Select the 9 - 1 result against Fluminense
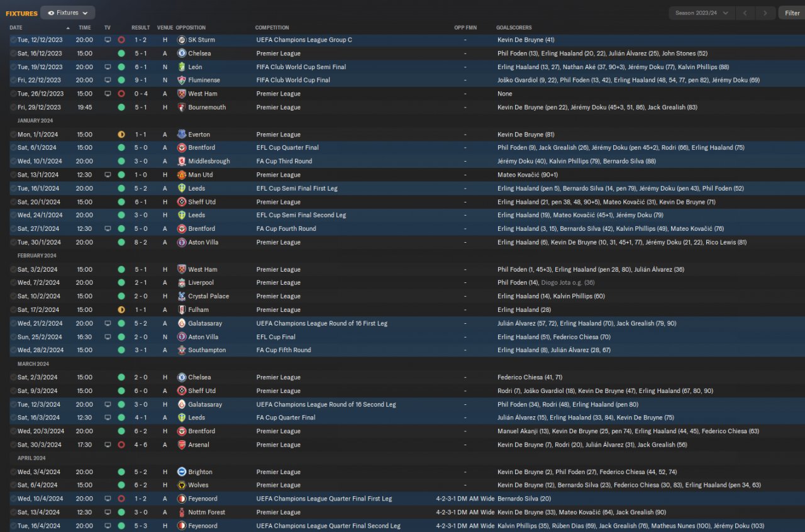805x532 pixels. click(140, 80)
